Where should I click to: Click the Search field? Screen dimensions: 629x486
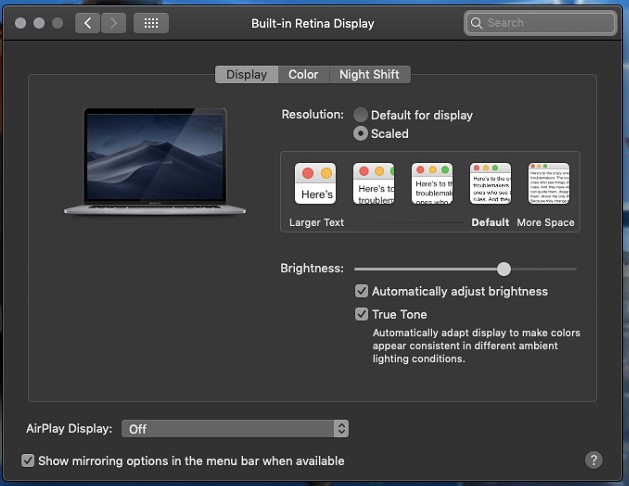[x=540, y=22]
